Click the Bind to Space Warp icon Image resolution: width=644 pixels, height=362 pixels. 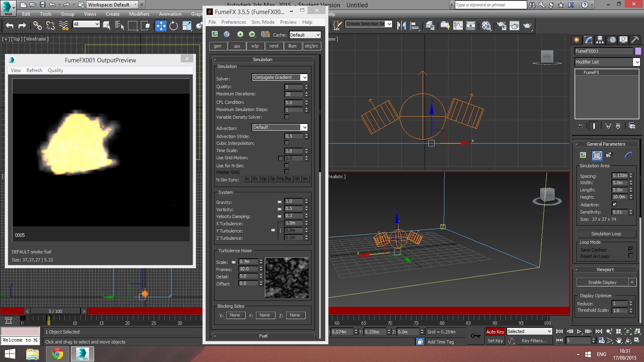tap(64, 26)
